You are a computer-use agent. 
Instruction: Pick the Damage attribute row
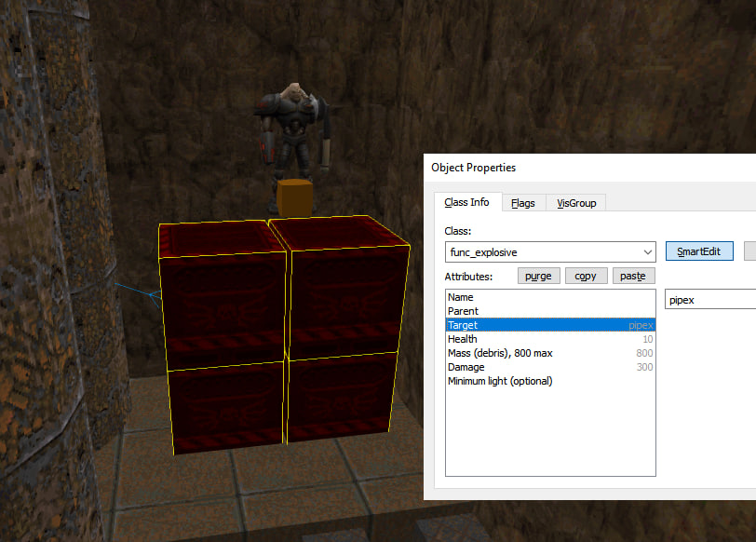point(549,367)
